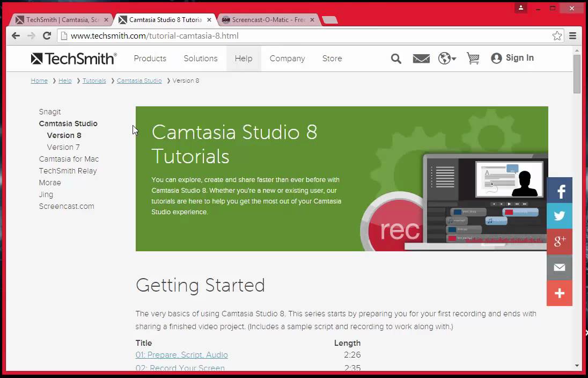Open the Store menu
The height and width of the screenshot is (378, 588).
click(332, 59)
